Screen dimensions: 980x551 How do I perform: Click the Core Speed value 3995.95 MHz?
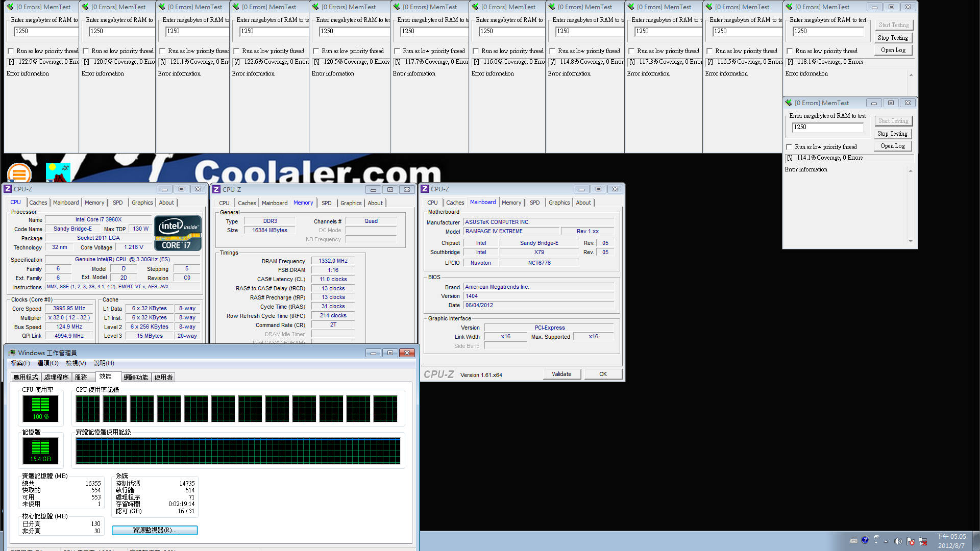click(69, 309)
